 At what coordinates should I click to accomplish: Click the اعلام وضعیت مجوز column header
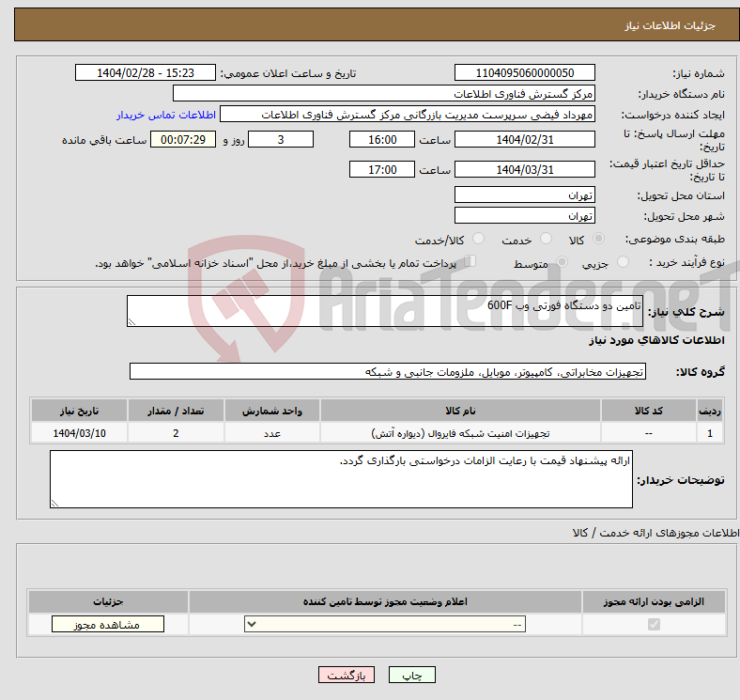385,601
